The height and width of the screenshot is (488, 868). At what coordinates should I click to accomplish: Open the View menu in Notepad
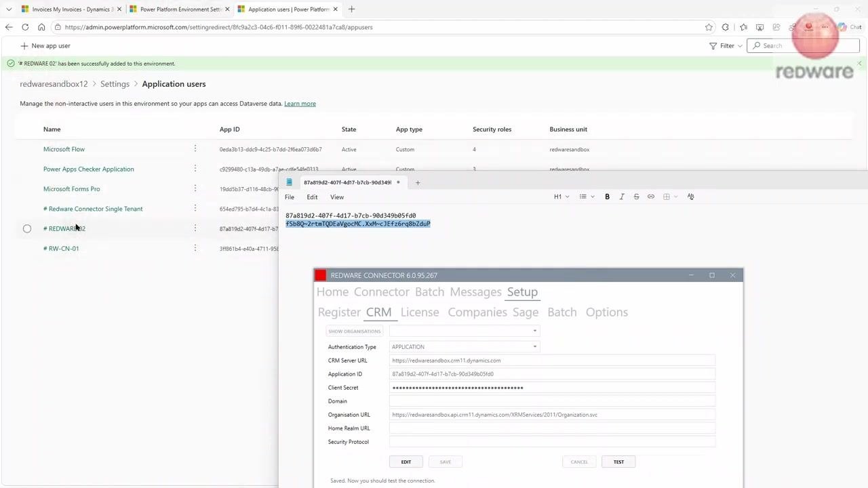[x=337, y=197]
